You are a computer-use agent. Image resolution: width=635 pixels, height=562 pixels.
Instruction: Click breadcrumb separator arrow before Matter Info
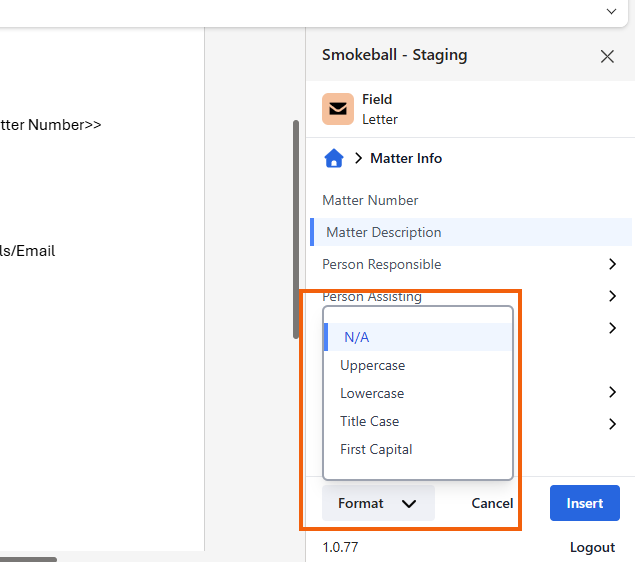[358, 158]
